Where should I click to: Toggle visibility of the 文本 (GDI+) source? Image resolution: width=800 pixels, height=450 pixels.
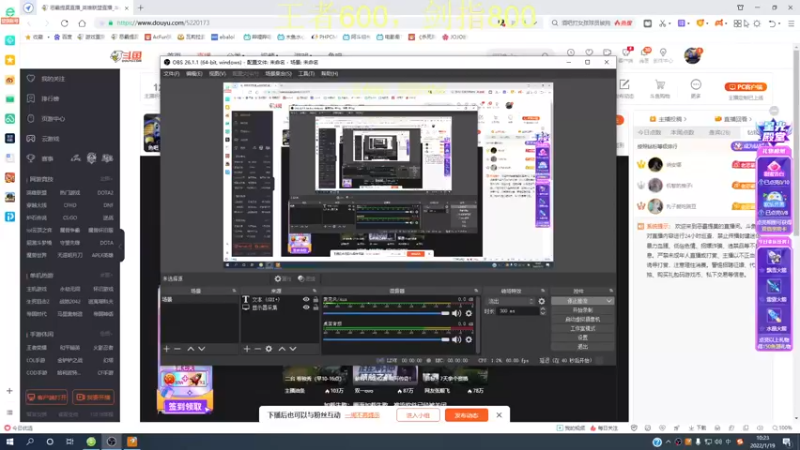click(306, 299)
